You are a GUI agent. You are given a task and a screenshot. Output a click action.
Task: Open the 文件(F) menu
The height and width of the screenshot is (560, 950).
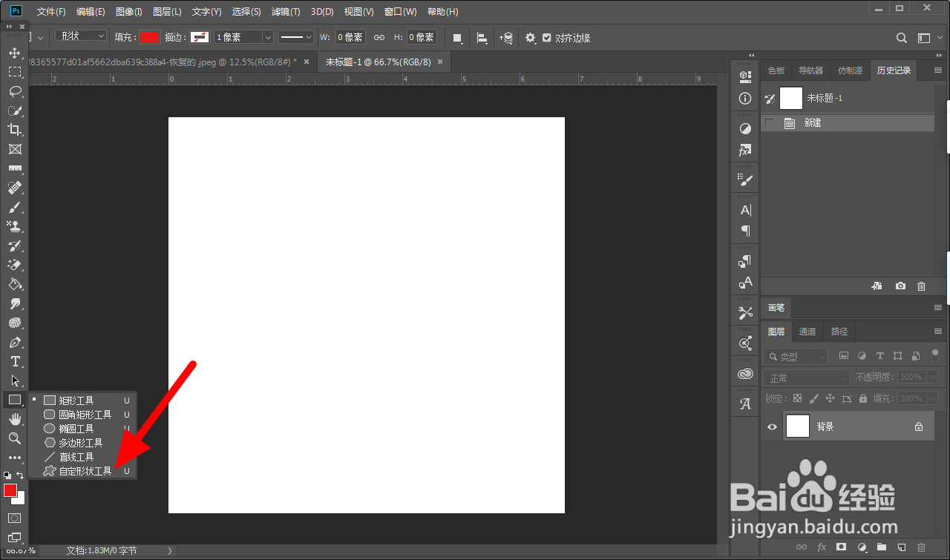(x=51, y=12)
